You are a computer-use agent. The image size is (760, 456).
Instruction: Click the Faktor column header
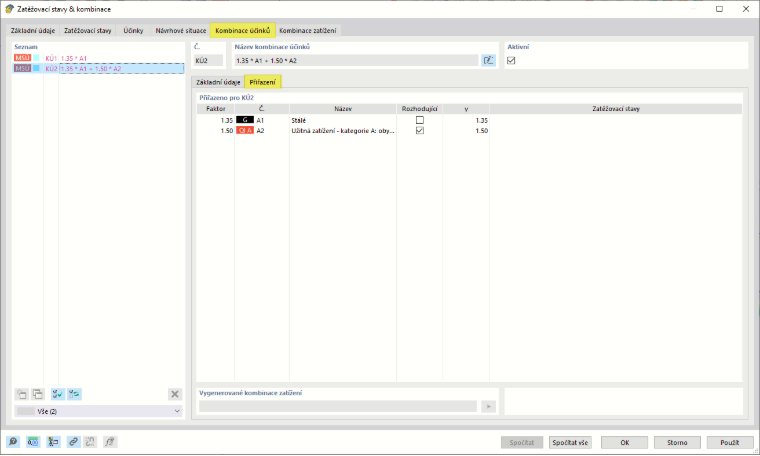coord(216,109)
